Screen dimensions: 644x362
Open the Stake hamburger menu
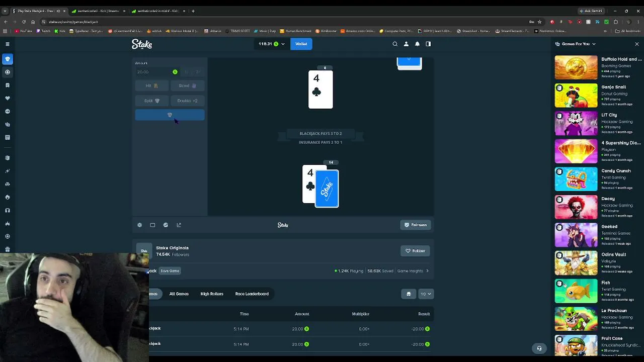point(8,44)
